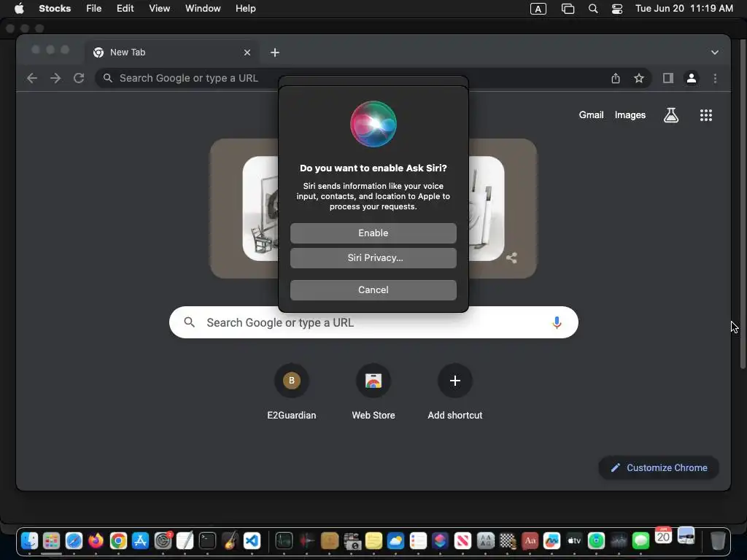Open the Stocks app menu
747x560 pixels.
55,8
